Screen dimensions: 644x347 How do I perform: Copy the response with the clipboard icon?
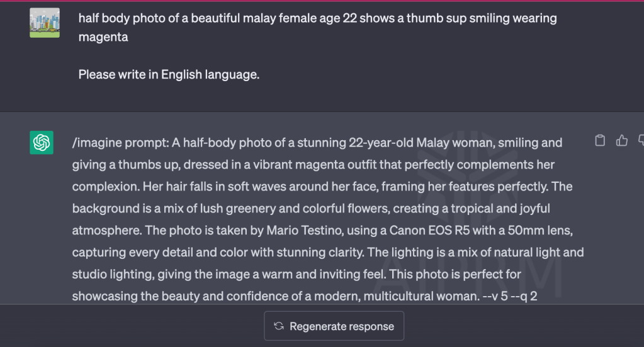pos(600,141)
